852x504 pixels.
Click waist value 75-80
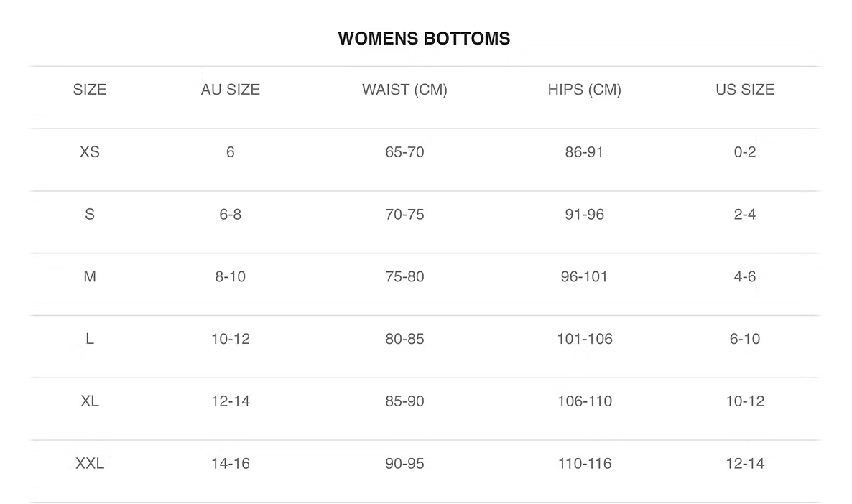[x=405, y=276]
